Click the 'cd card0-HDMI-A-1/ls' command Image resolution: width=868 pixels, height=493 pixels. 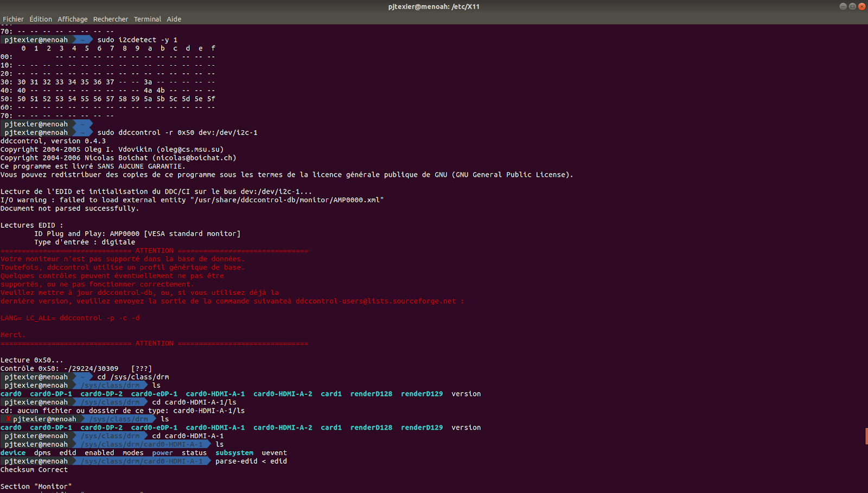click(194, 402)
